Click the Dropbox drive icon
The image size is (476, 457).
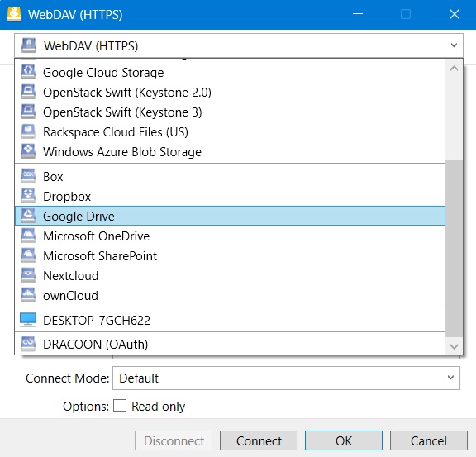tap(28, 196)
